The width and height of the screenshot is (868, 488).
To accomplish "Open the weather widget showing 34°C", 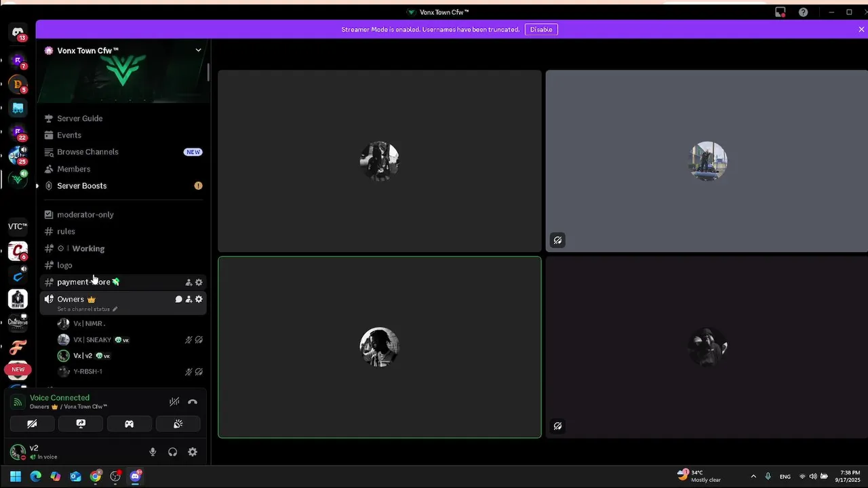I will 699,476.
